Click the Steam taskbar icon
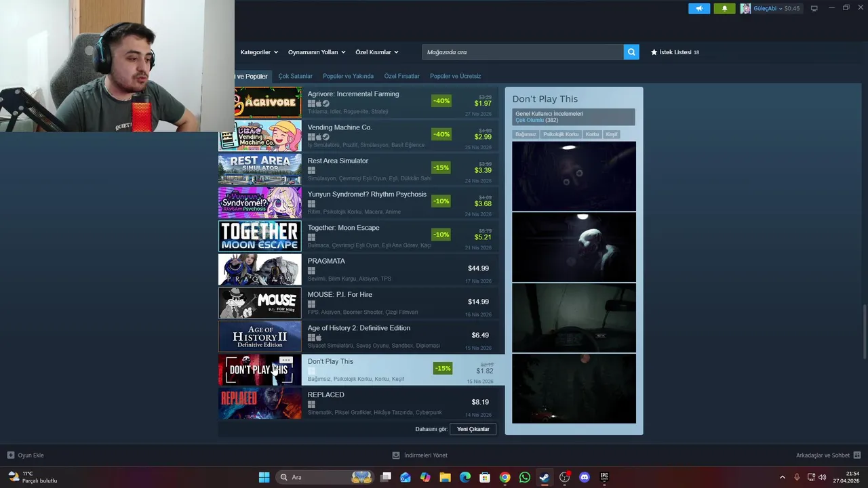This screenshot has height=488, width=868. (545, 477)
